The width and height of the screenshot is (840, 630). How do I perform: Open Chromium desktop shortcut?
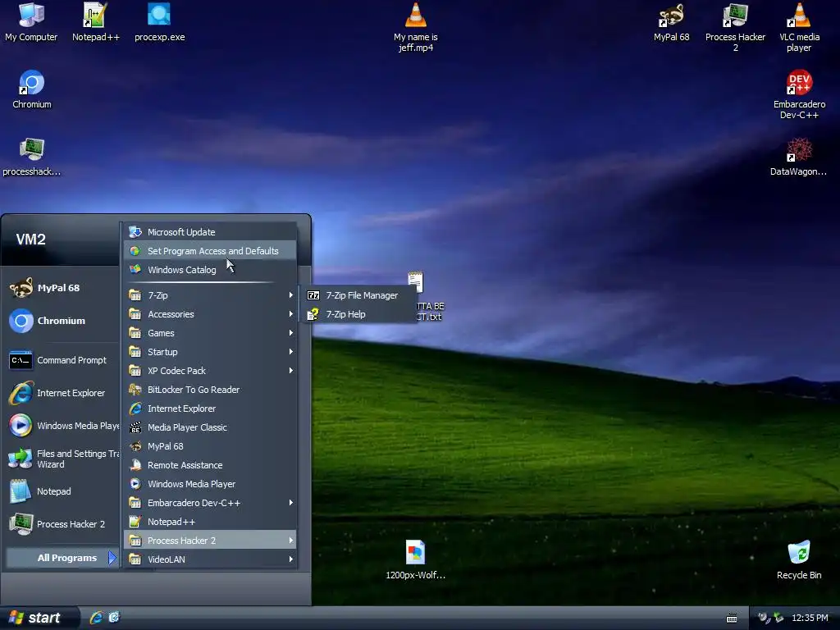32,89
